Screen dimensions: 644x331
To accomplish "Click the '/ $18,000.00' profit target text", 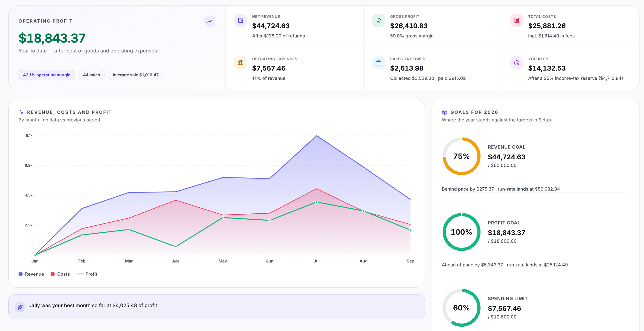I will (x=502, y=241).
